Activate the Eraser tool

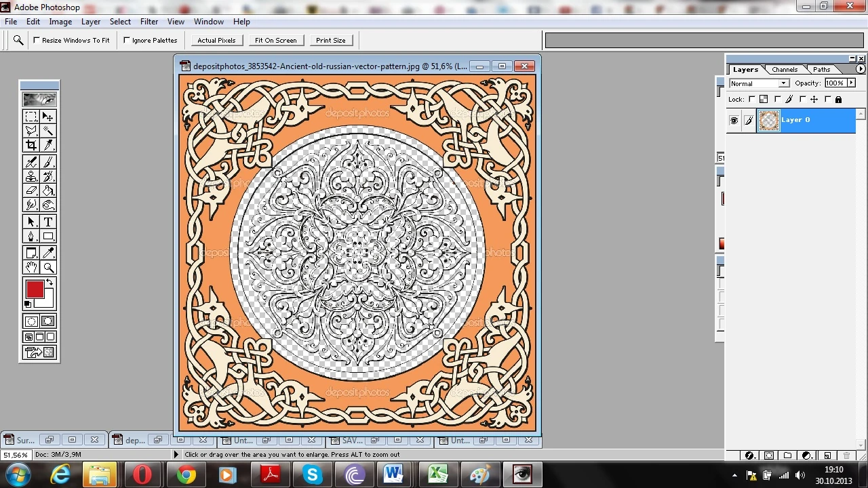(31, 190)
